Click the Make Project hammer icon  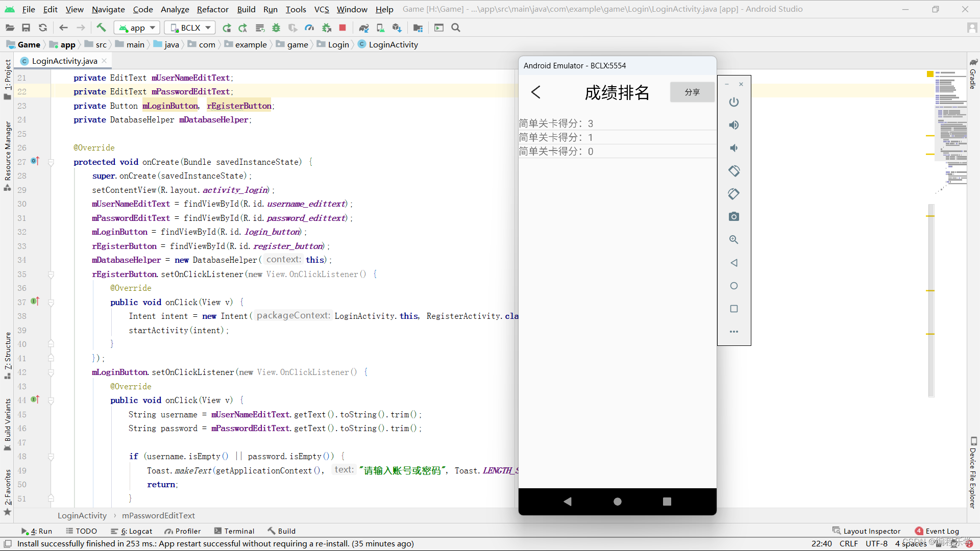point(101,28)
